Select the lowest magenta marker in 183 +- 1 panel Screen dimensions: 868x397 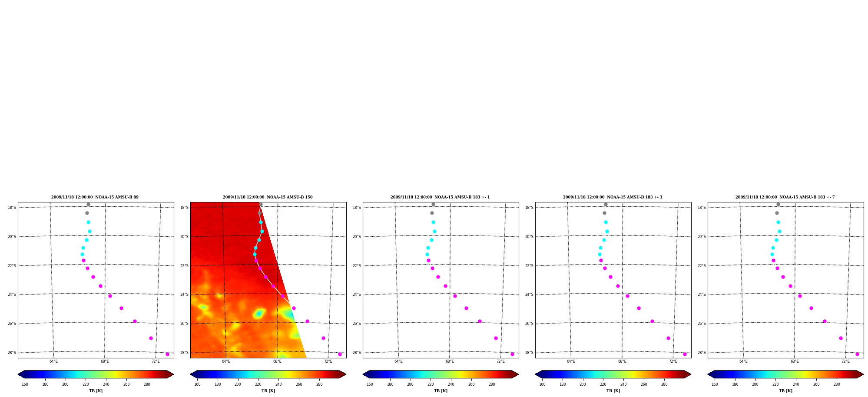point(512,354)
